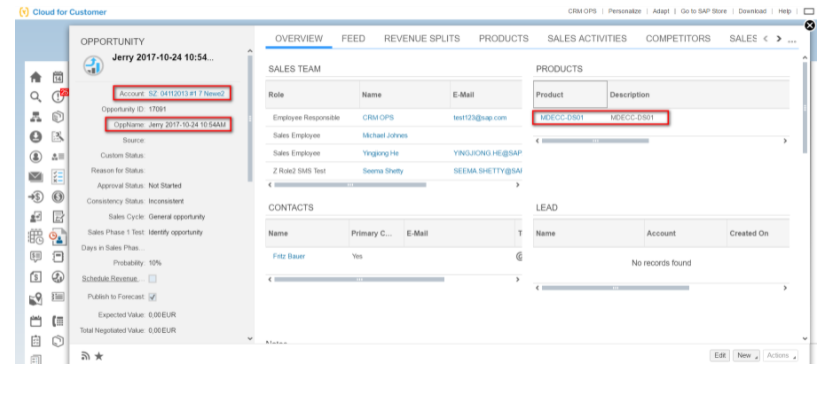
Task: Click right arrow of Sales Team scrollbar
Action: point(517,185)
